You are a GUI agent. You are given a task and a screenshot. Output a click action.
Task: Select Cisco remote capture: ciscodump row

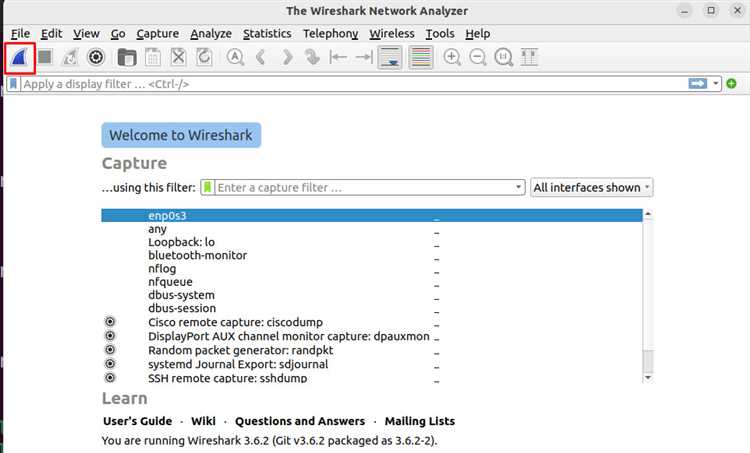coord(372,322)
